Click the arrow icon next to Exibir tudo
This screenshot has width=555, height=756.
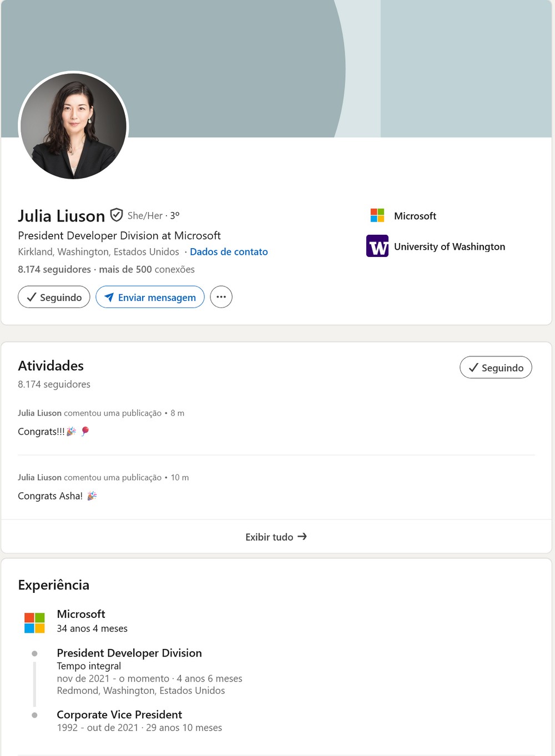coord(302,536)
